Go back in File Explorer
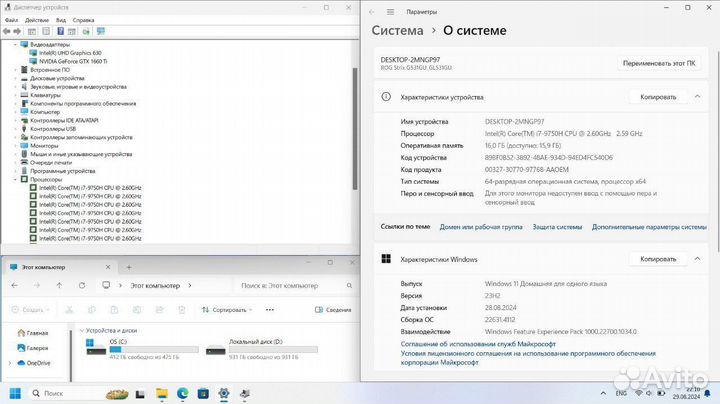Screen dimensions: 720x404 pyautogui.click(x=15, y=286)
